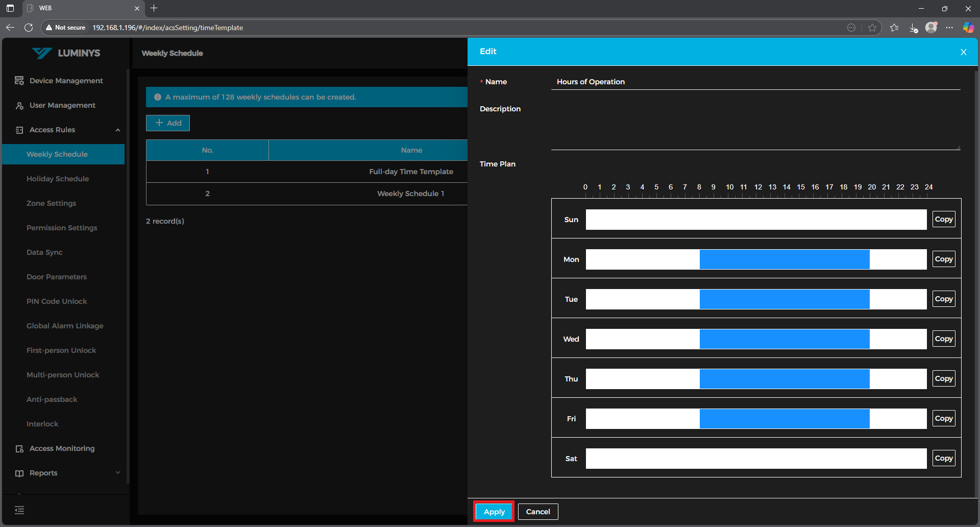Click the Reports book icon
The height and width of the screenshot is (527, 980).
[x=19, y=473]
